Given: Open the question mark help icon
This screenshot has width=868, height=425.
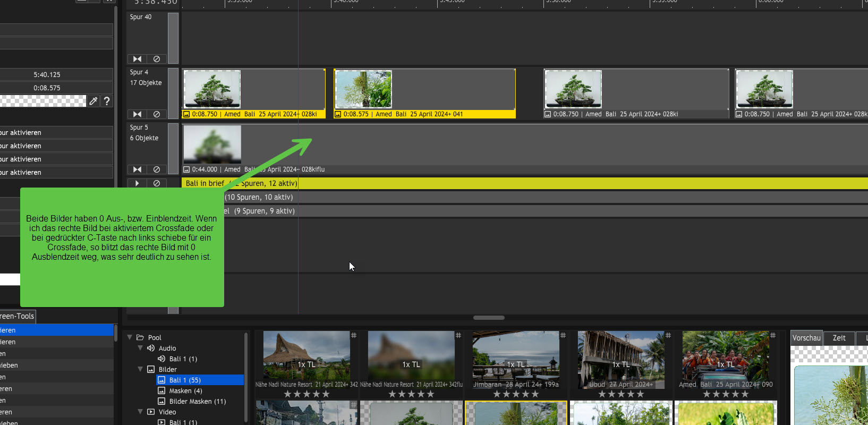Looking at the screenshot, I should click(x=107, y=101).
